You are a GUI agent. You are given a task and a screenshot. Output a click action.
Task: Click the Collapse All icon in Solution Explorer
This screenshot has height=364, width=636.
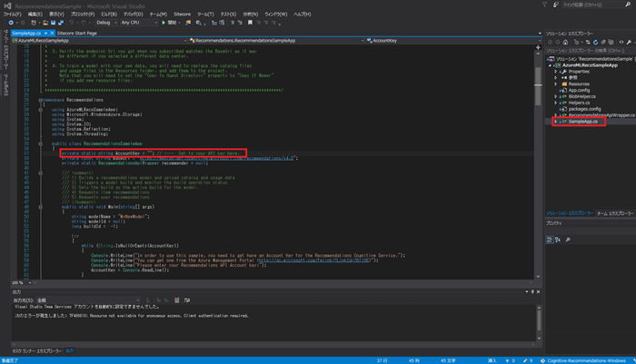click(x=603, y=42)
